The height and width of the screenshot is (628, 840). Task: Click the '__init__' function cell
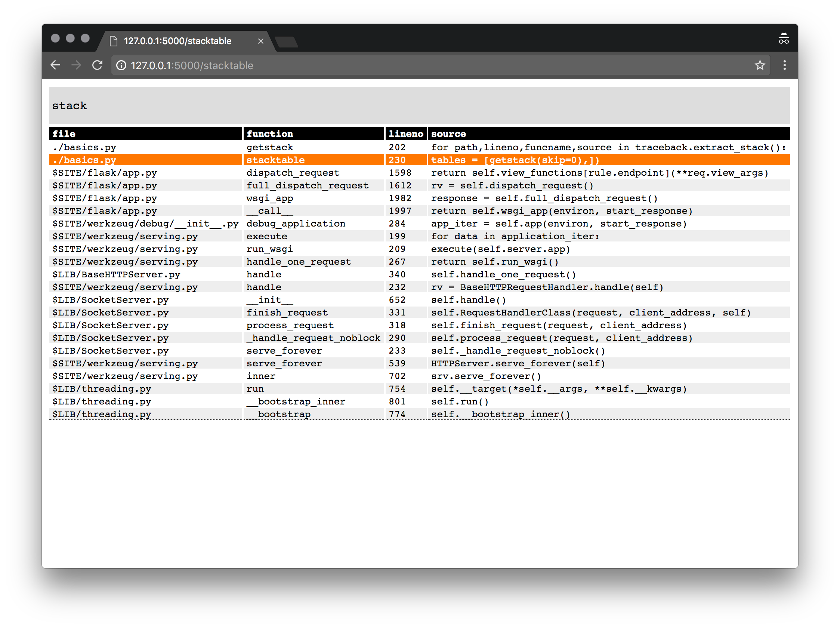click(x=314, y=300)
